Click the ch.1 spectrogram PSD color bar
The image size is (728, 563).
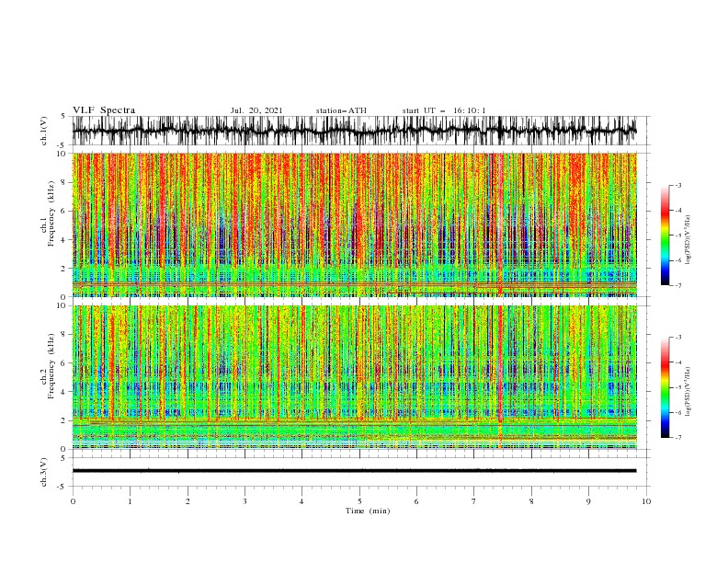coord(665,235)
